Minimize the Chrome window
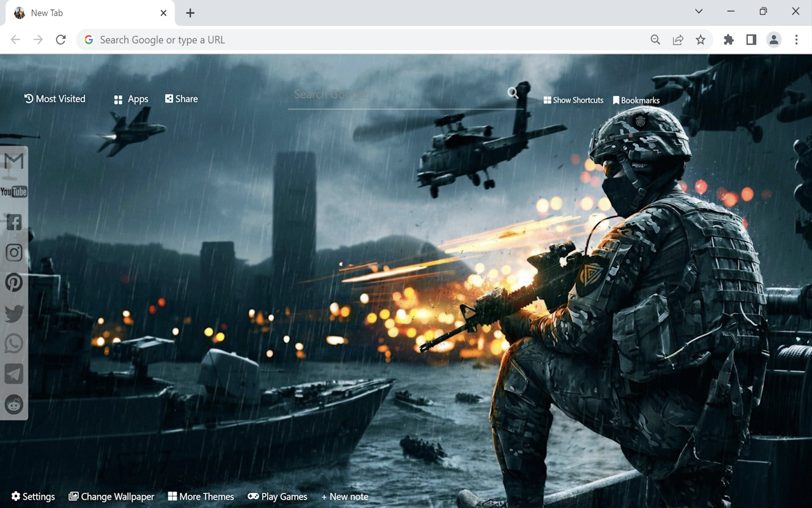 731,11
